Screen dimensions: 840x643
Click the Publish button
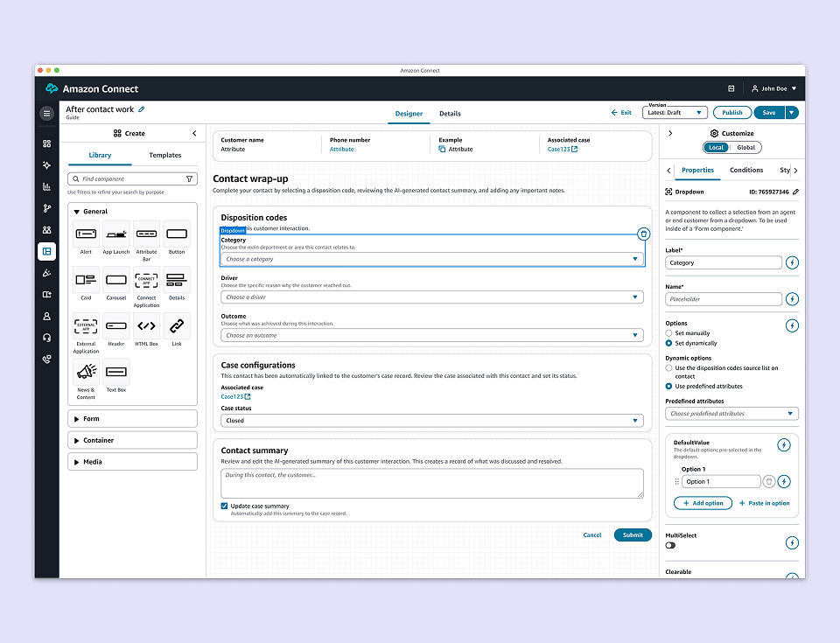[x=731, y=112]
